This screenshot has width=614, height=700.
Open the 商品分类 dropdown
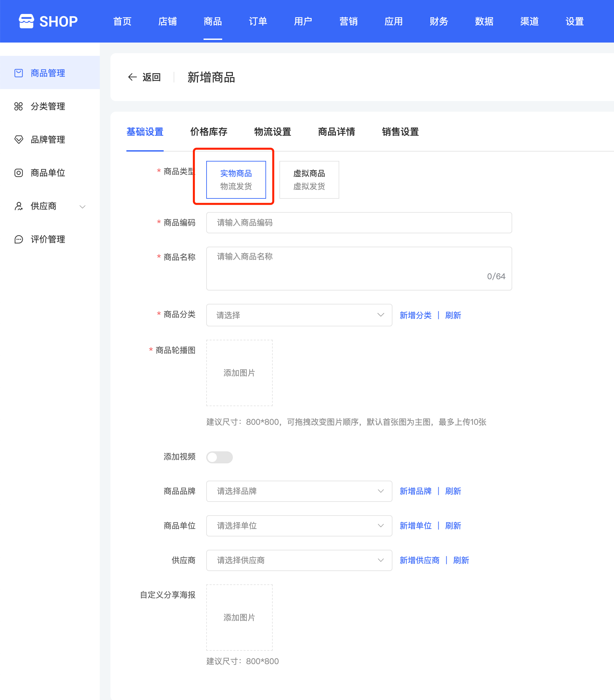pos(299,315)
